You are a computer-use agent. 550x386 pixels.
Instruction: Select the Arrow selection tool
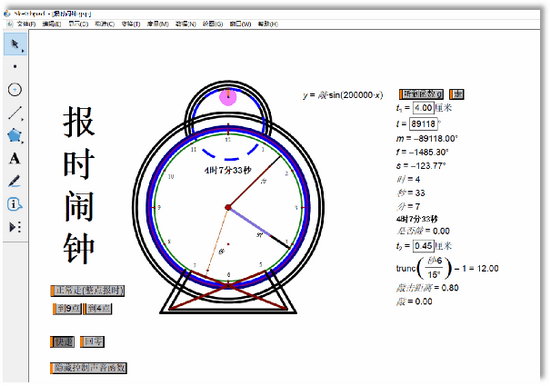click(x=15, y=44)
